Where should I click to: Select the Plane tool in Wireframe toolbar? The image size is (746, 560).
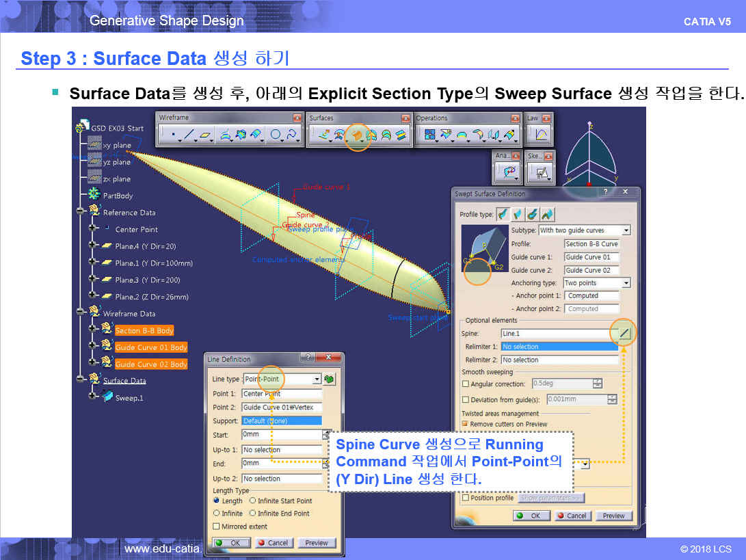pyautogui.click(x=206, y=135)
